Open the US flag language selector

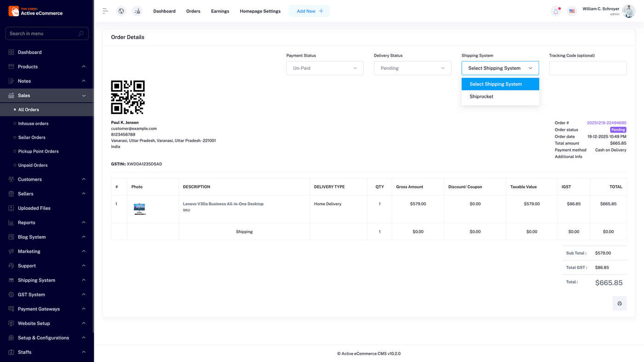[572, 11]
